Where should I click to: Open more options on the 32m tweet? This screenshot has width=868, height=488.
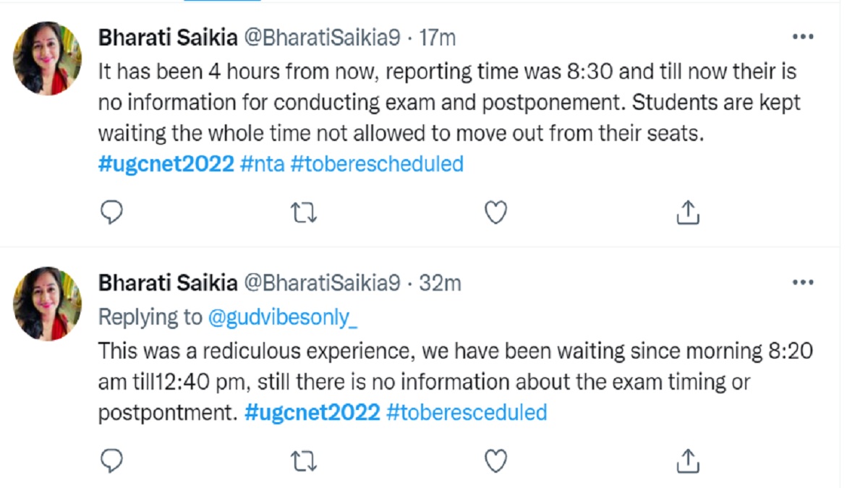803,283
